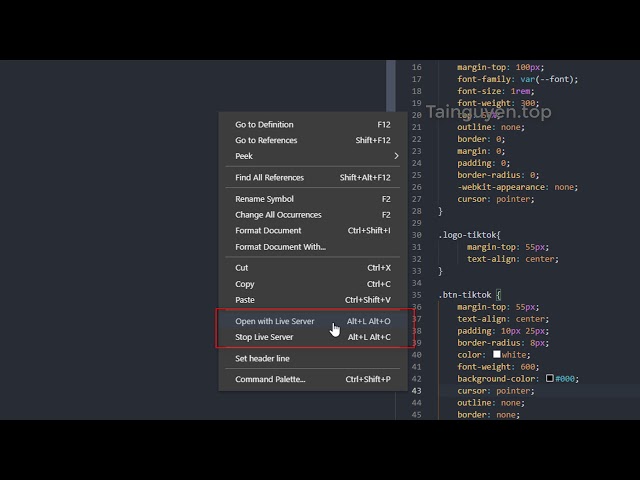Choose Go to Definition menu entry
Screen dimensions: 640x480
313,124
